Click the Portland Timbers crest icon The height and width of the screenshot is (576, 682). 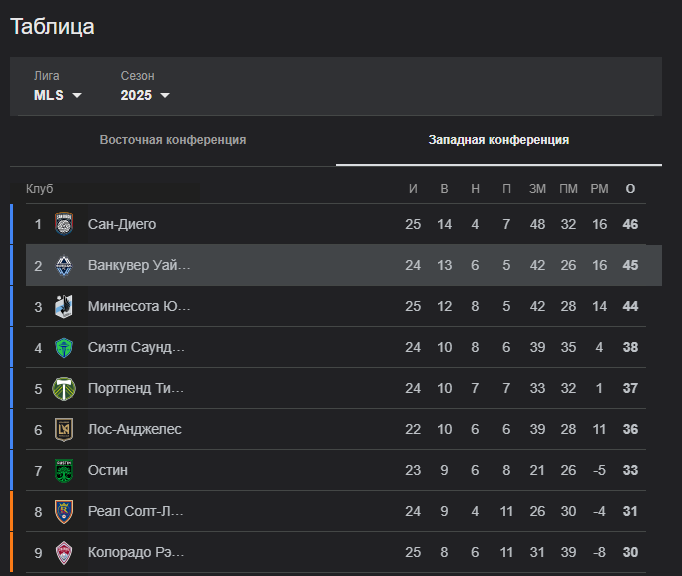(64, 388)
